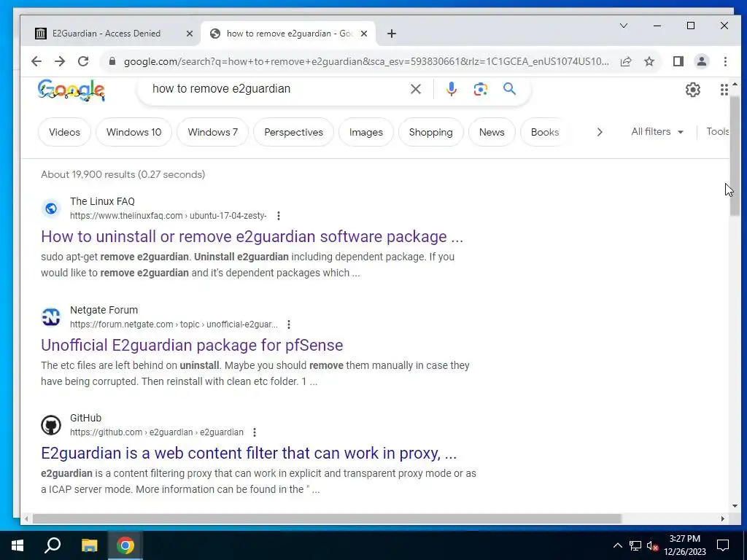747x560 pixels.
Task: Filter results by Videos
Action: 64,132
